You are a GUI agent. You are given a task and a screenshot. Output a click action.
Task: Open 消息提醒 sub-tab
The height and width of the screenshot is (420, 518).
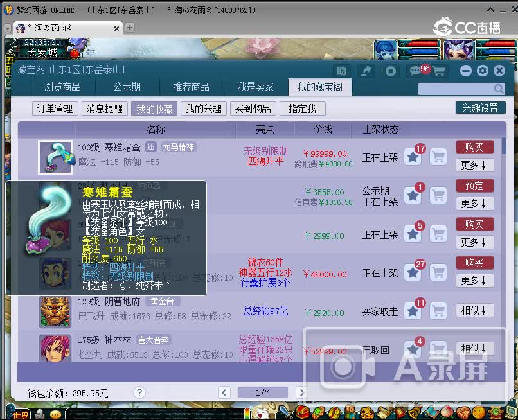coord(104,109)
